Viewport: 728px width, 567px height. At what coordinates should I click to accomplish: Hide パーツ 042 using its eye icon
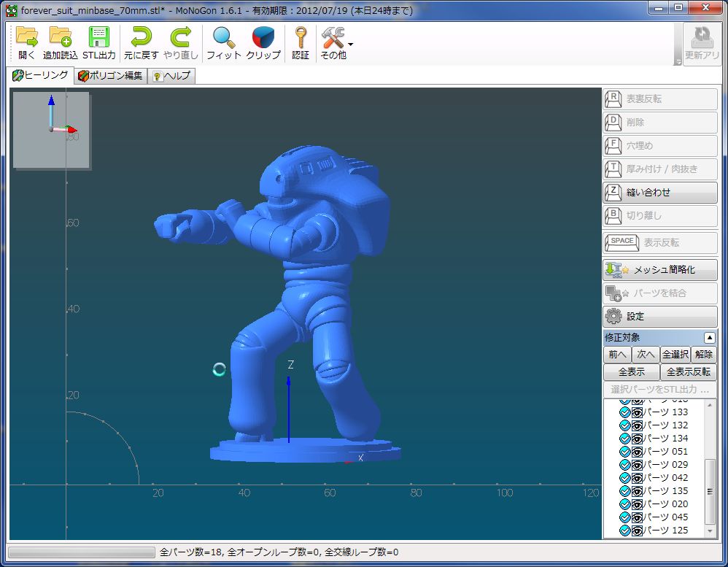(x=637, y=478)
